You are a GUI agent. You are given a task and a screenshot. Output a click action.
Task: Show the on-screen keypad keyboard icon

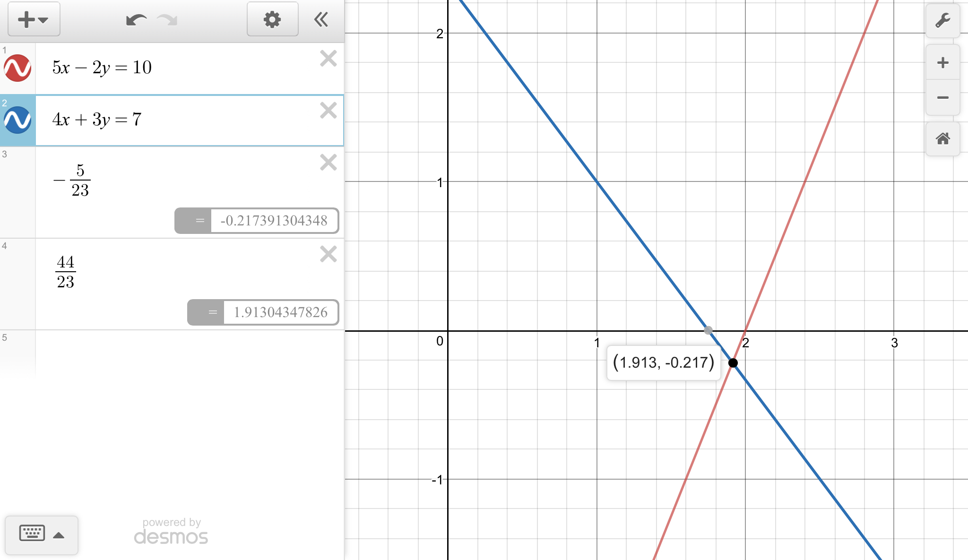pyautogui.click(x=32, y=534)
